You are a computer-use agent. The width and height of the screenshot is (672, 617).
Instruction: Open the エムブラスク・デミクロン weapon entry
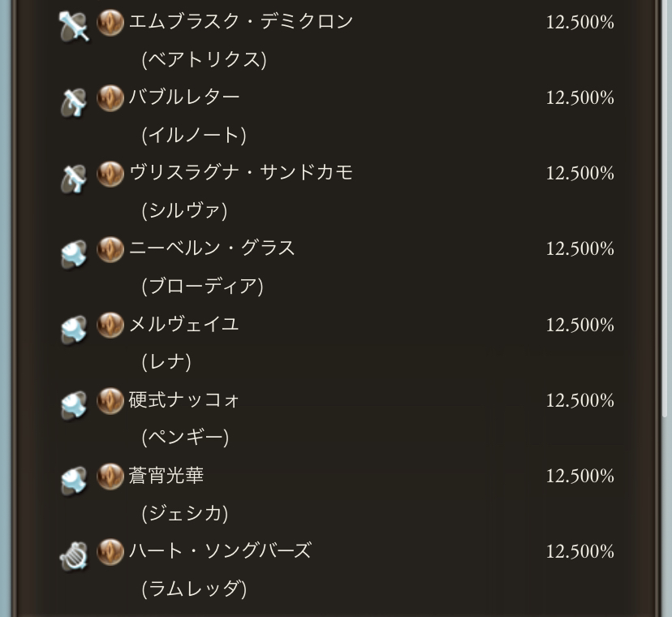click(x=241, y=22)
